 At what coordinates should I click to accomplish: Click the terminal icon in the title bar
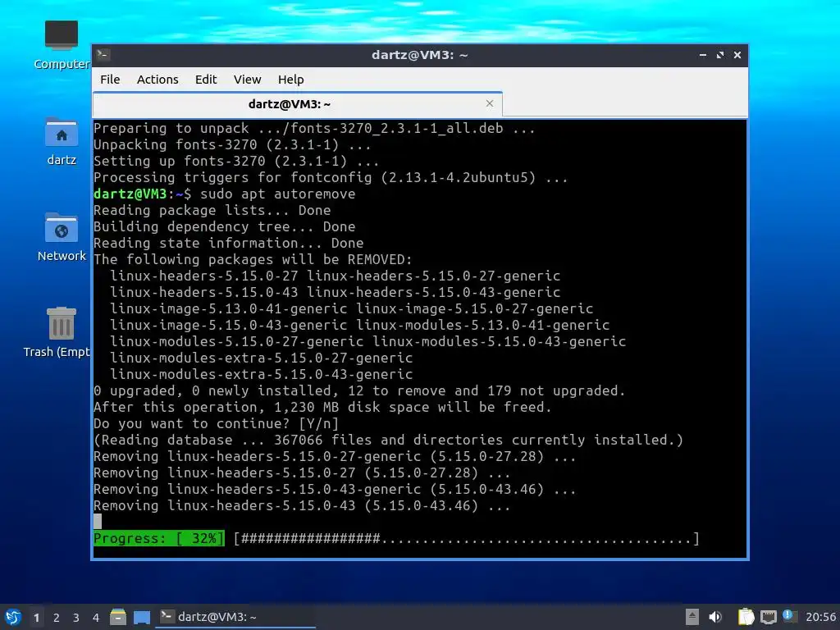click(103, 54)
